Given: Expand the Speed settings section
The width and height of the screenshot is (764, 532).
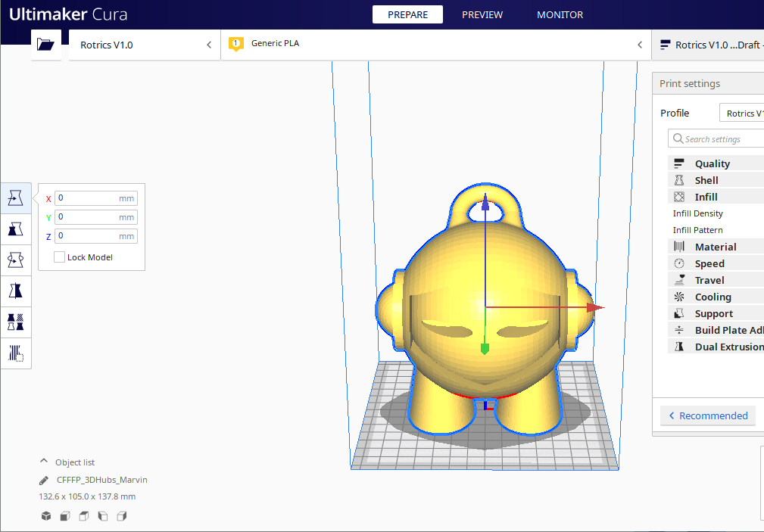Looking at the screenshot, I should click(716, 263).
